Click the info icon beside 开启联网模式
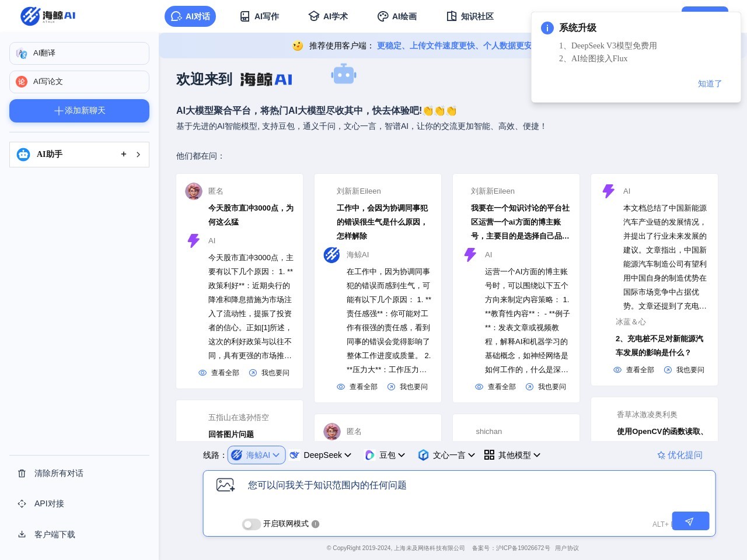 pos(316,524)
